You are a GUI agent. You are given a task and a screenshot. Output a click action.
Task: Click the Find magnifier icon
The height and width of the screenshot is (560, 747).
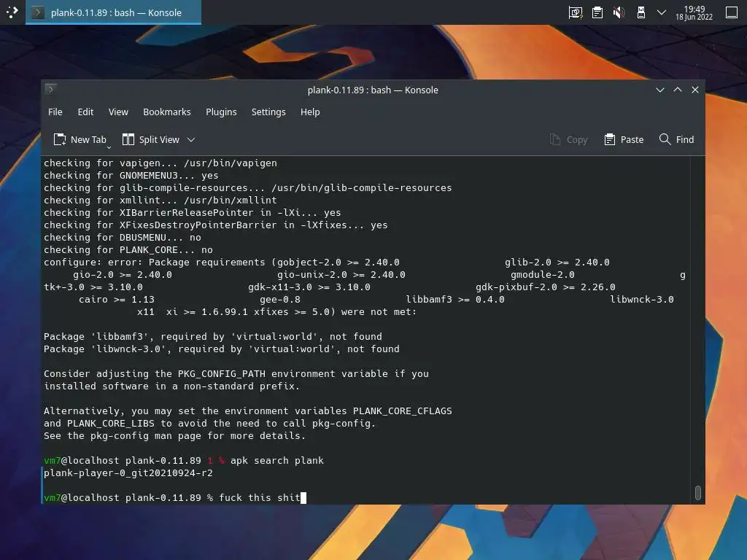pos(665,139)
